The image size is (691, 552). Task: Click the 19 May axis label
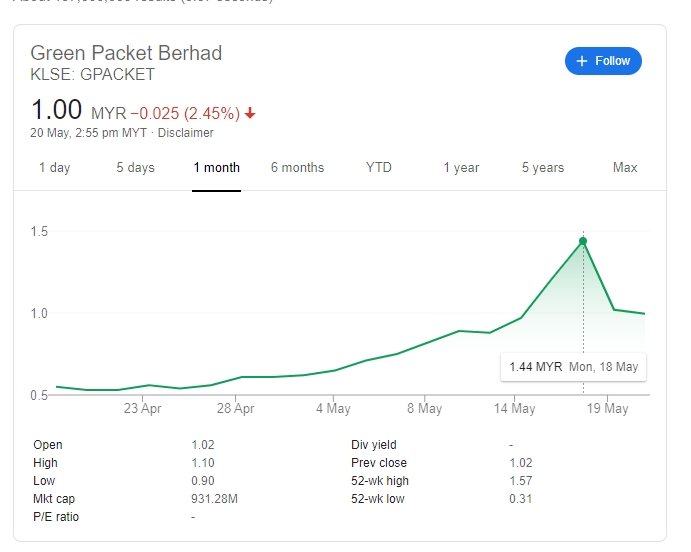(x=607, y=408)
